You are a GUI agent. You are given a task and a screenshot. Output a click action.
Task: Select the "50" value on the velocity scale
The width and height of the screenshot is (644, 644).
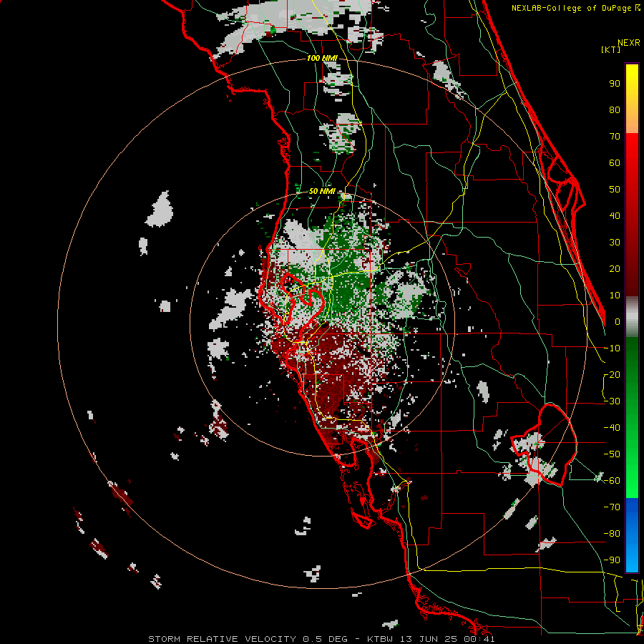(x=615, y=190)
